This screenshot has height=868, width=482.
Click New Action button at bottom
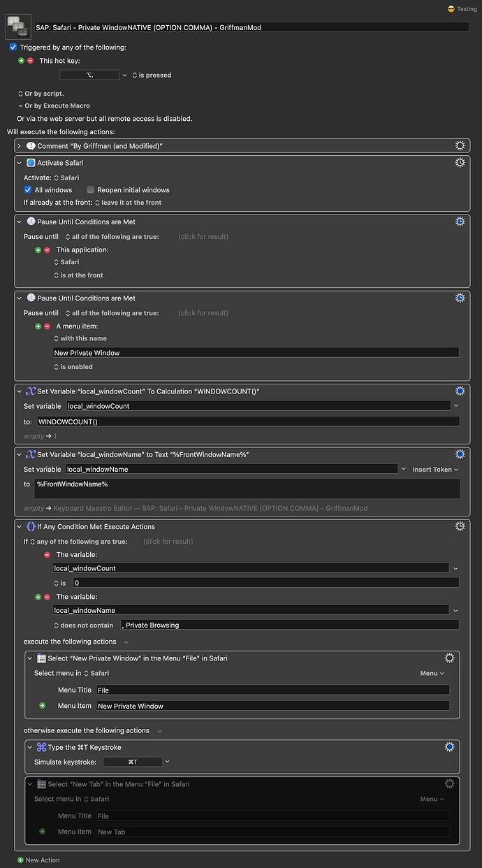(x=38, y=860)
